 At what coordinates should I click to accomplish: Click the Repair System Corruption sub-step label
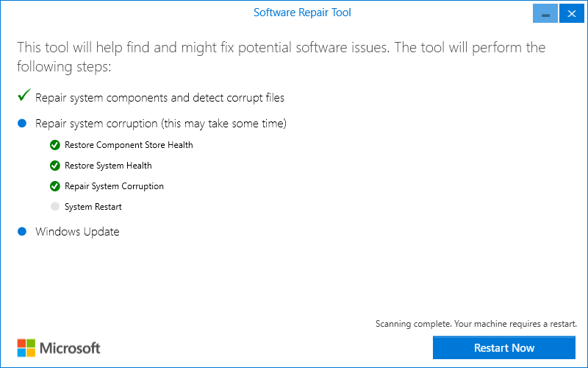(114, 186)
